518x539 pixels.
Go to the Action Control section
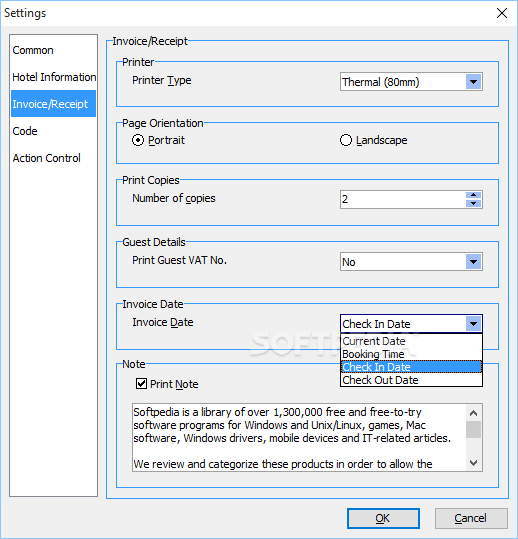[53, 158]
